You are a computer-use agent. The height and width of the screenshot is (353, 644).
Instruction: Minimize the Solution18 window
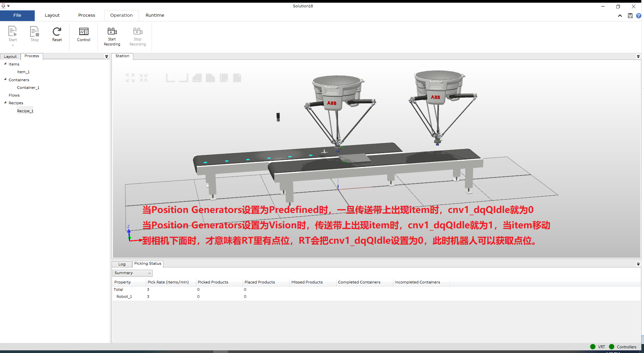point(603,6)
